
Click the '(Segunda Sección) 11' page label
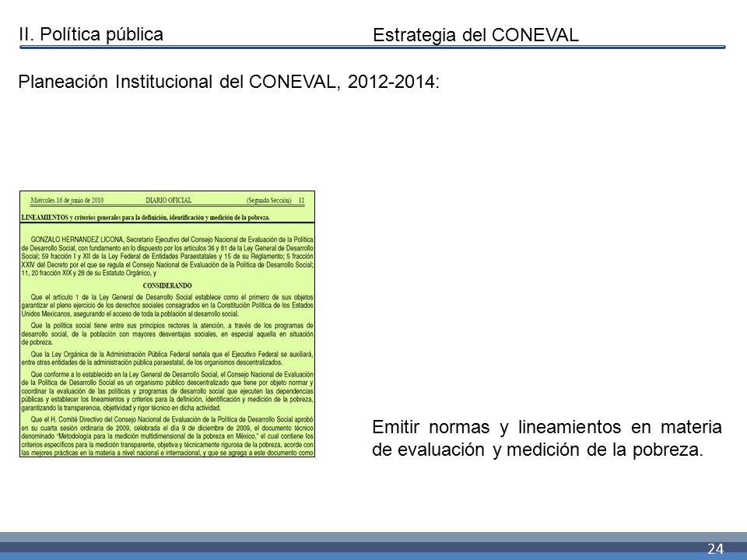[x=275, y=201]
